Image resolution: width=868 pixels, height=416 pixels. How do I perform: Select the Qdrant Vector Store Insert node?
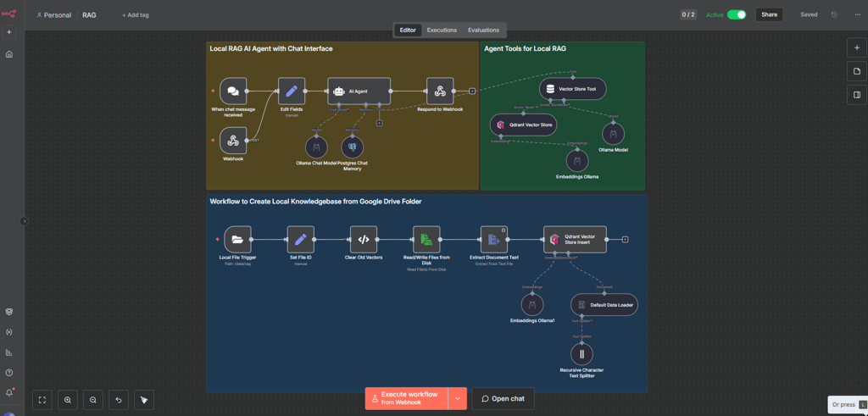(575, 239)
